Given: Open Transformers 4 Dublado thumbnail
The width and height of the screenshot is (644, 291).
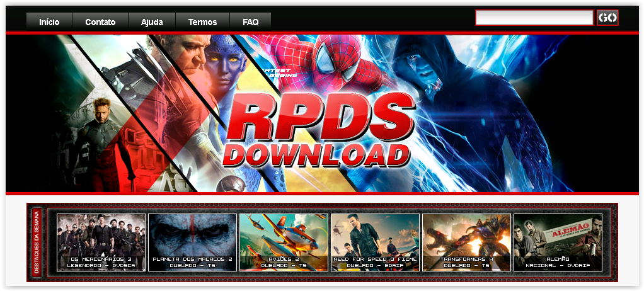Looking at the screenshot, I should coord(466,242).
